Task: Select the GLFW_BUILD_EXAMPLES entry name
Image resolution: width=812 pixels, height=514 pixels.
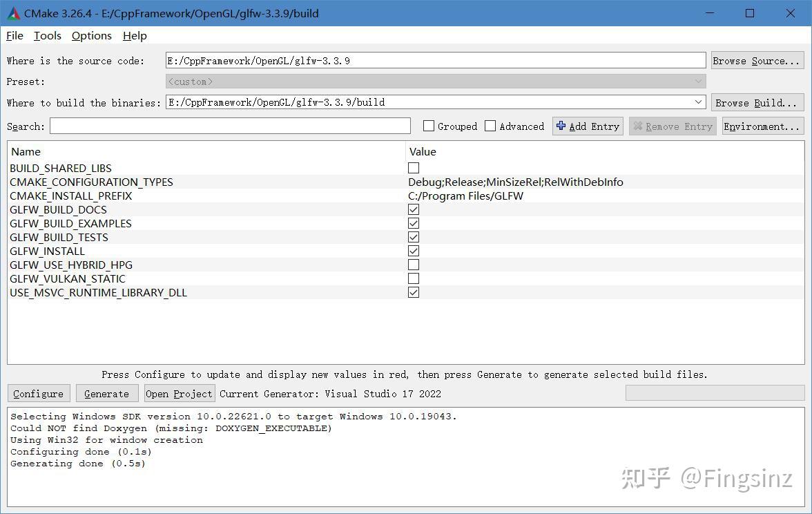Action: (x=70, y=223)
